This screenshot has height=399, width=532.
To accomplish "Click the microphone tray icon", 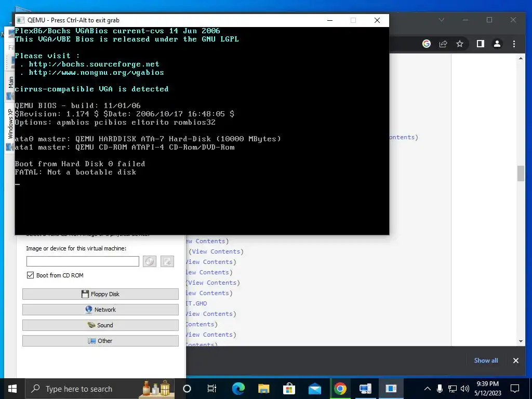I will point(440,389).
